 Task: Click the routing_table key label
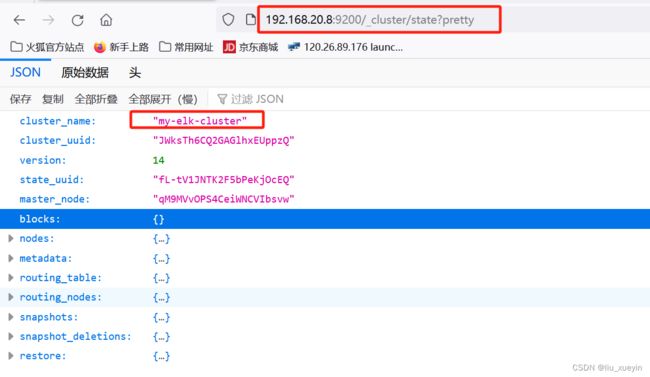coord(61,277)
